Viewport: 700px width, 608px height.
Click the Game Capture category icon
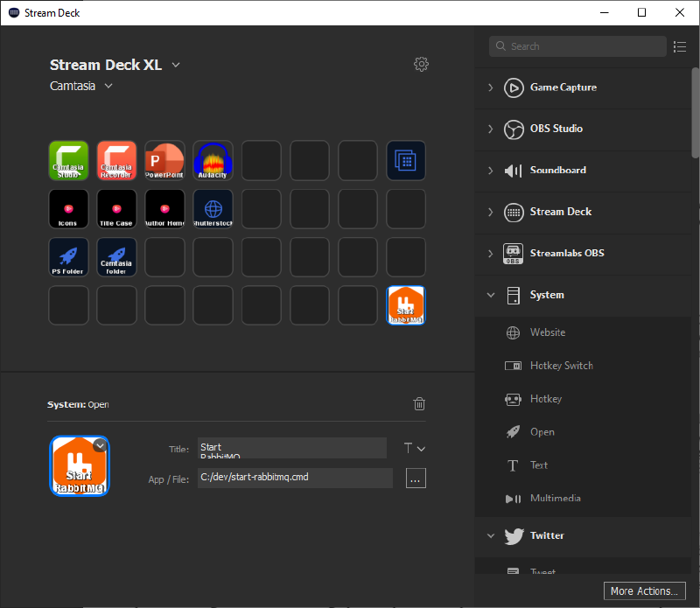pyautogui.click(x=514, y=87)
